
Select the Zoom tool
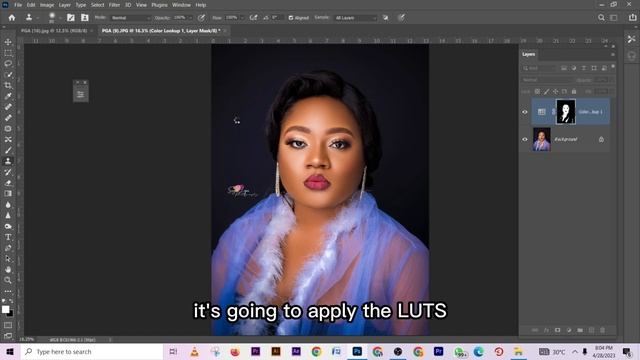coord(8,280)
